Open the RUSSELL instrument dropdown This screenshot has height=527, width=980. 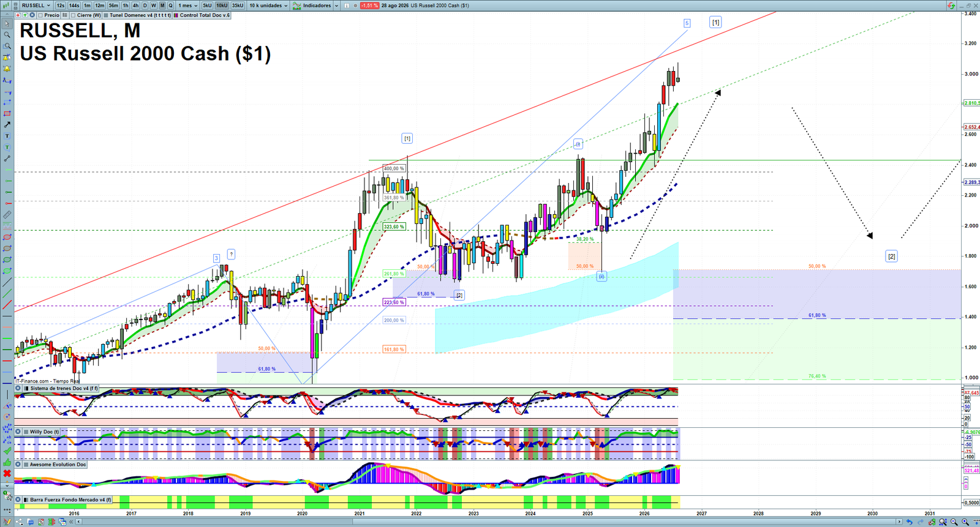click(36, 6)
